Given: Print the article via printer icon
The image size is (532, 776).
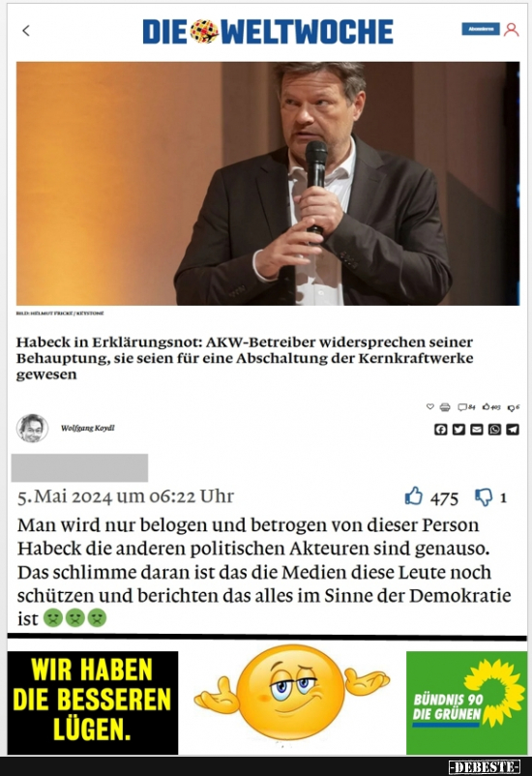Looking at the screenshot, I should click(x=445, y=406).
